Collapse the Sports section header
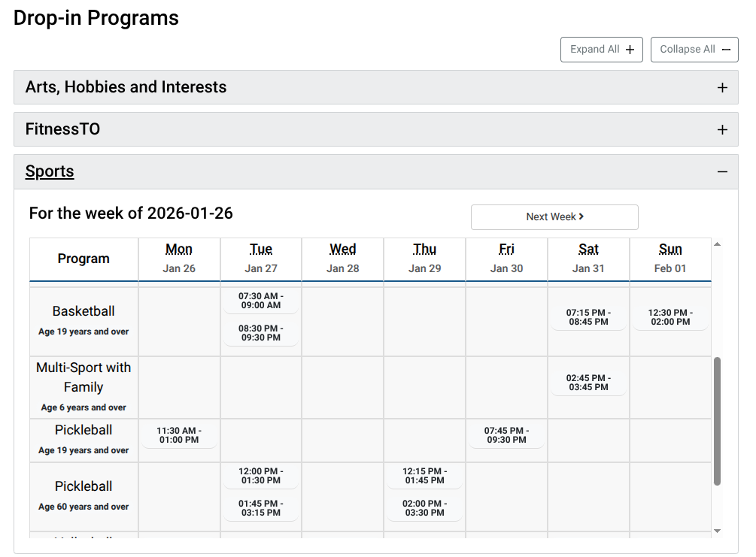Screen dimensions: 756x557 tap(50, 171)
